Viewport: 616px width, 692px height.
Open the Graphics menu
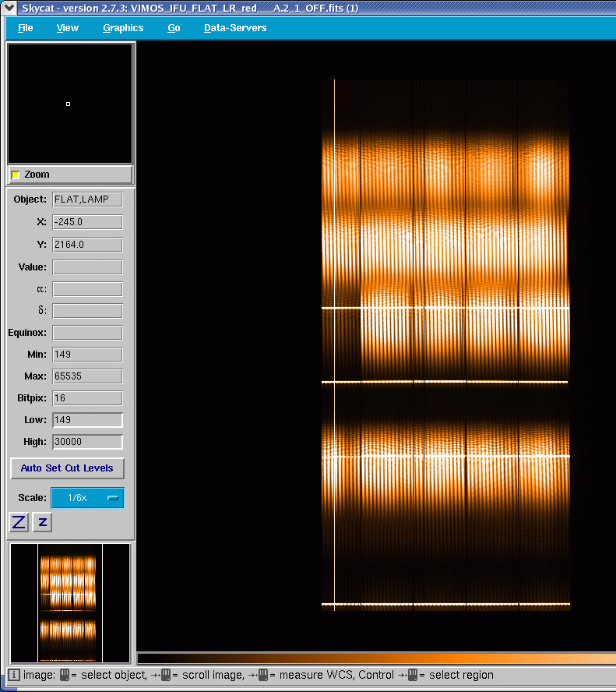click(x=123, y=28)
